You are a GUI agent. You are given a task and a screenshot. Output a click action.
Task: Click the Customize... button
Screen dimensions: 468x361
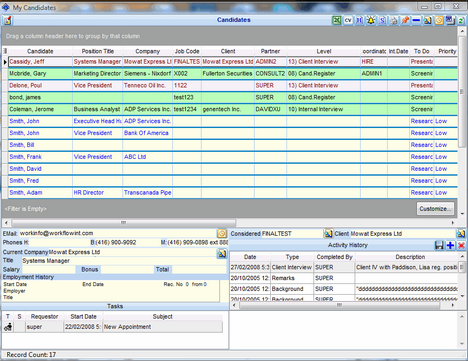435,209
